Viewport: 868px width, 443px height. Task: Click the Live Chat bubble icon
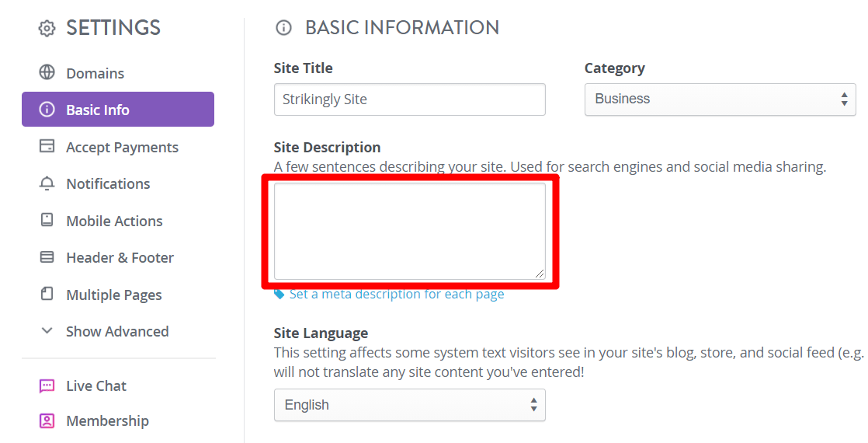[x=47, y=385]
